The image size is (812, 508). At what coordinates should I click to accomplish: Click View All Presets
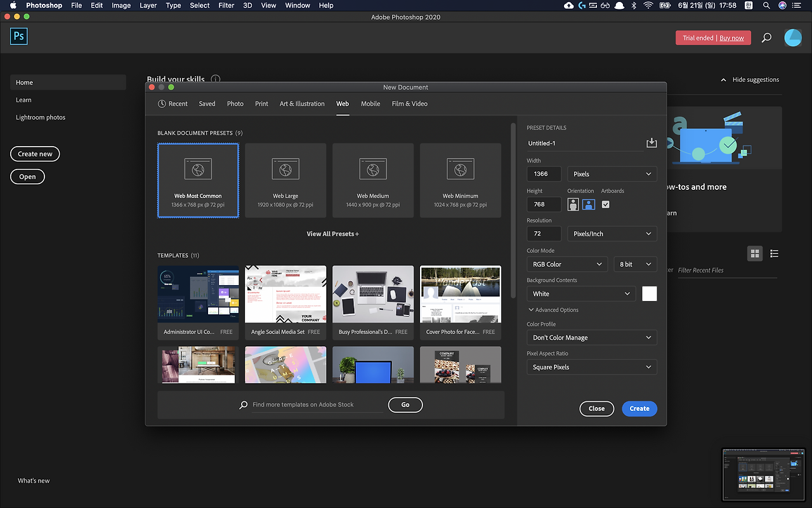tap(333, 234)
